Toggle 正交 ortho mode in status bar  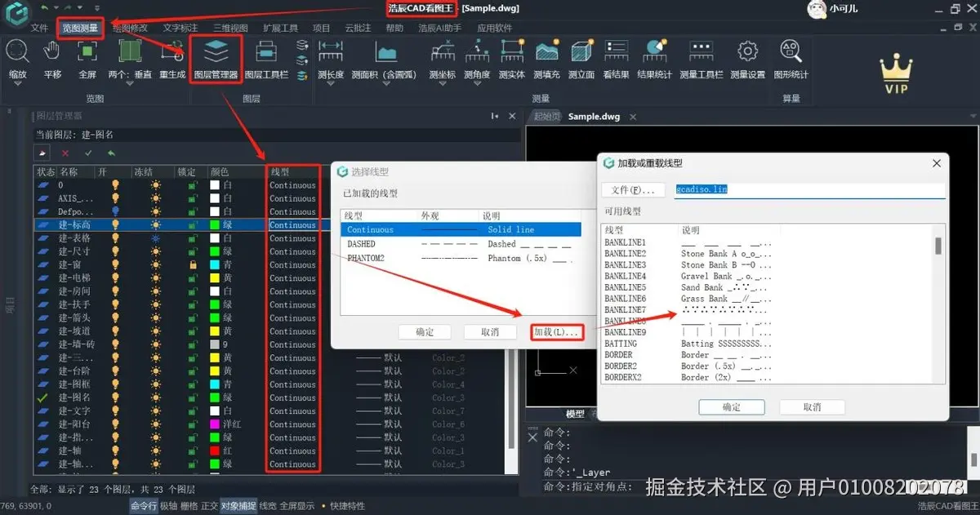(x=209, y=506)
